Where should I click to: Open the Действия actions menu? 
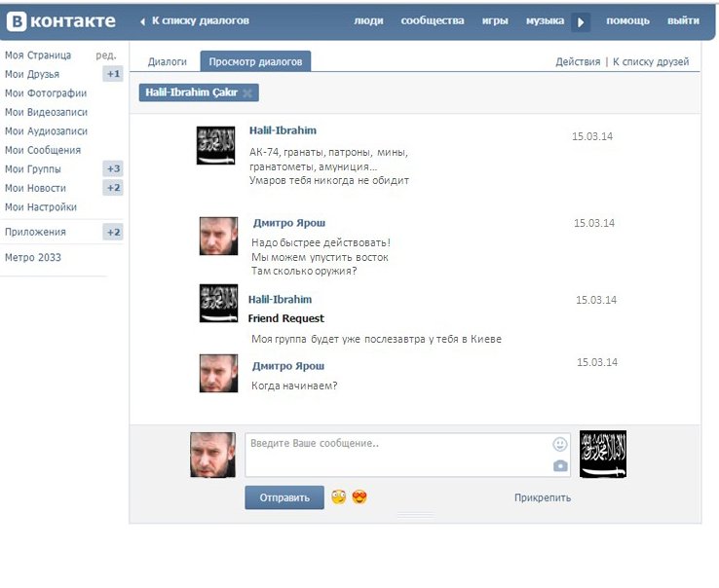(x=578, y=61)
